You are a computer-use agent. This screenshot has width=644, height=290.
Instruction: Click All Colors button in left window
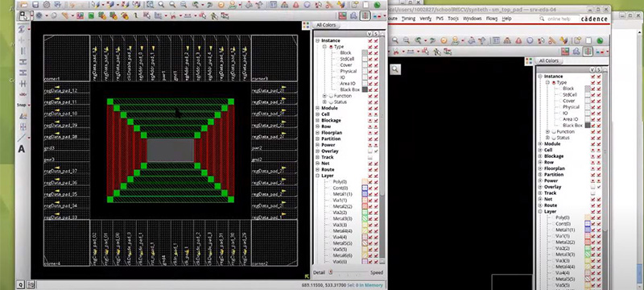(327, 25)
